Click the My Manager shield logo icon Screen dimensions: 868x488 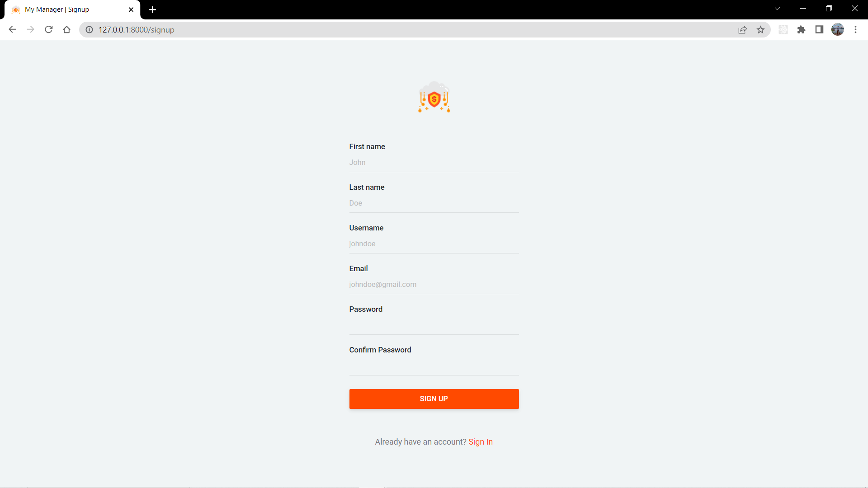pyautogui.click(x=434, y=99)
